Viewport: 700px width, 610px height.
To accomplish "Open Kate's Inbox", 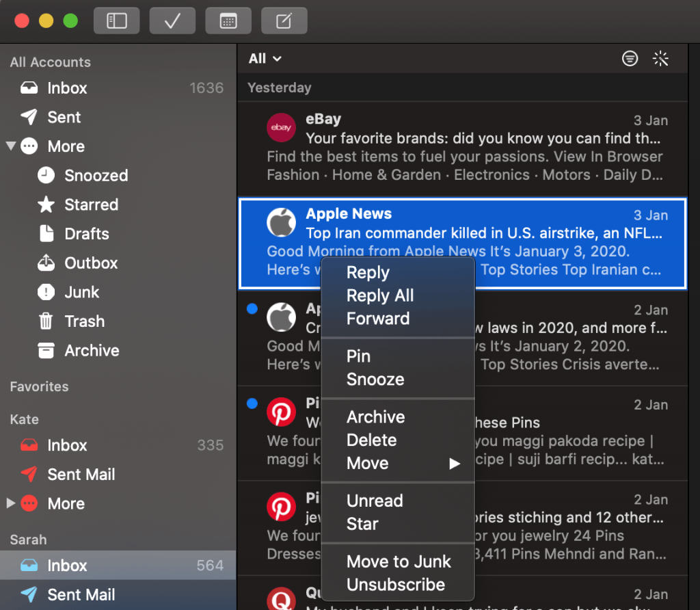I will coord(118,445).
